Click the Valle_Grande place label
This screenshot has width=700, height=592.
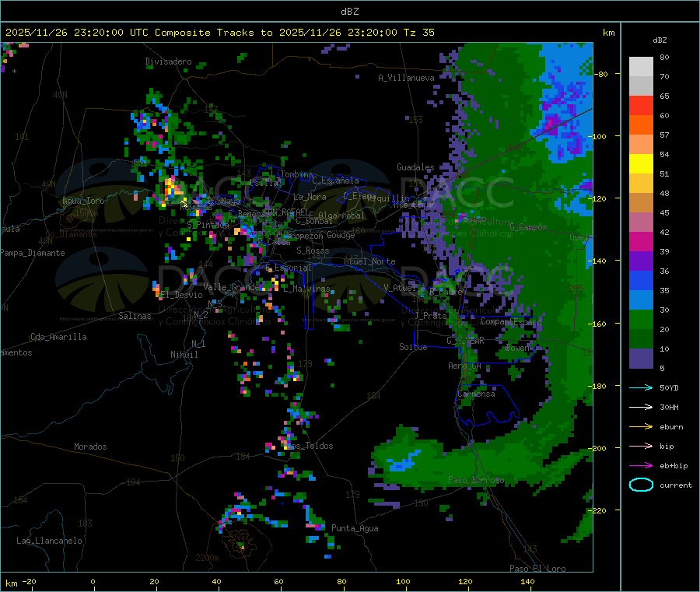point(231,286)
